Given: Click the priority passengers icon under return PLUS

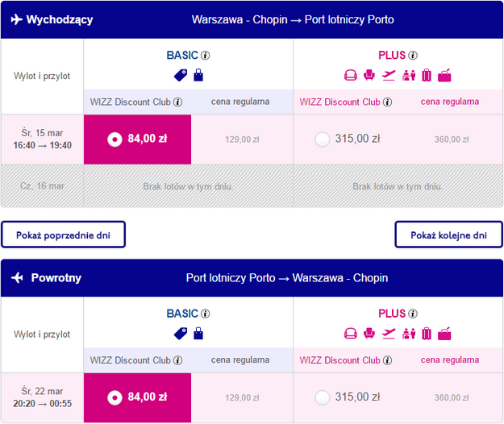Looking at the screenshot, I should tap(407, 333).
